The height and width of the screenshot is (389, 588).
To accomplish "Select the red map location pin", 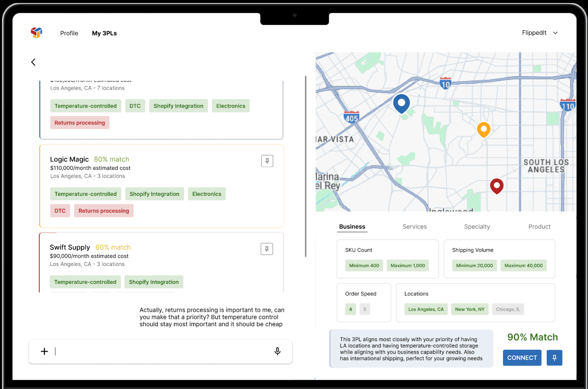I will tap(497, 186).
